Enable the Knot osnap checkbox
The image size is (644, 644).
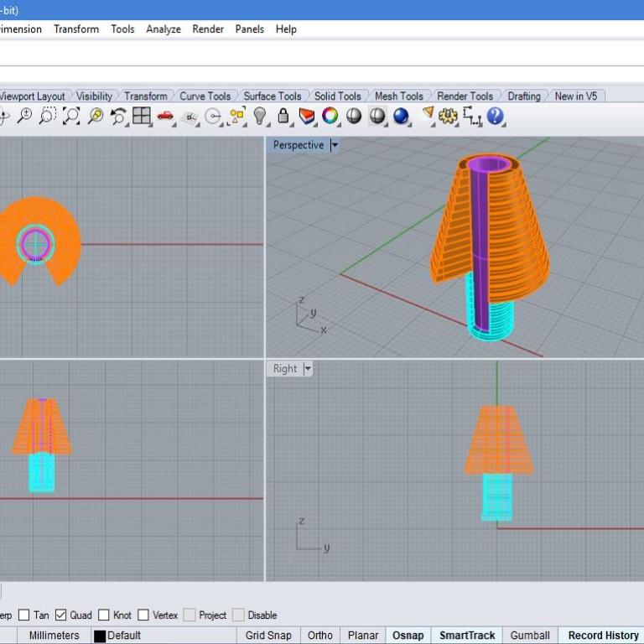[x=104, y=615]
